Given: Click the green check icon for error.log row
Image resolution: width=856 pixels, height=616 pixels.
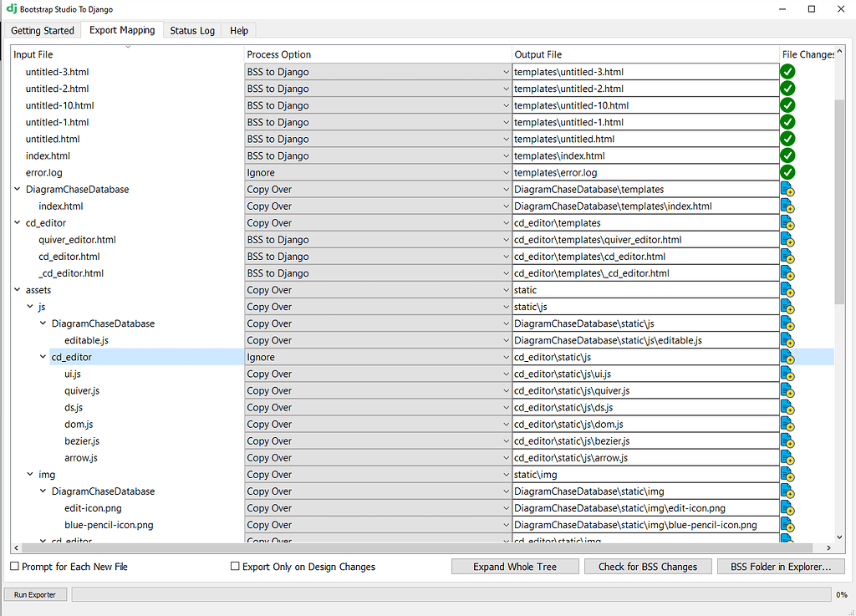Looking at the screenshot, I should point(787,172).
